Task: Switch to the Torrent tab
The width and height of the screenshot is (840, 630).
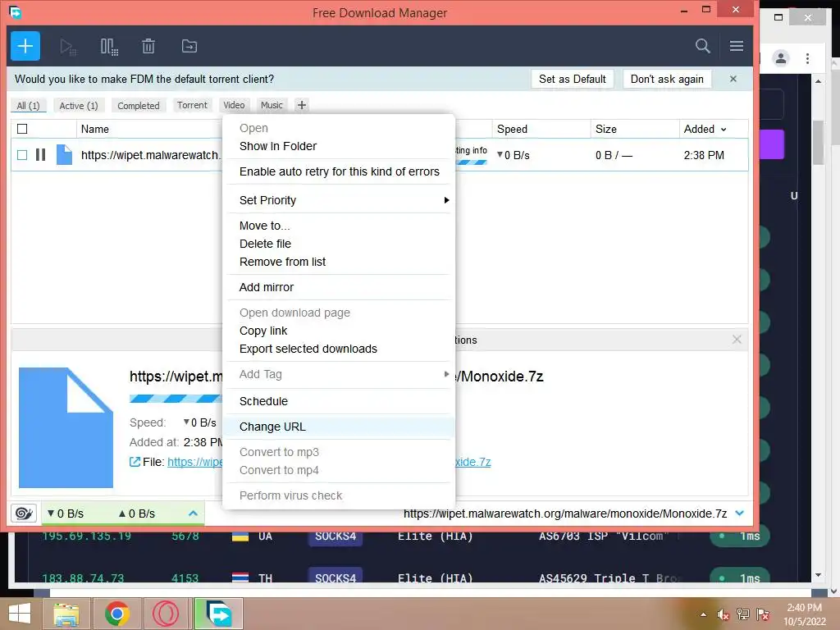Action: tap(192, 105)
